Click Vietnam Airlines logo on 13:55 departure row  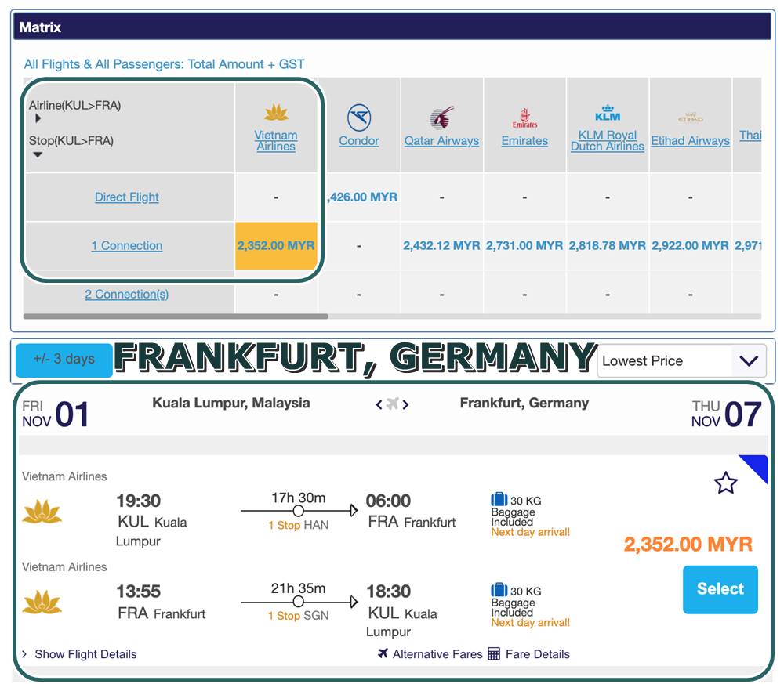click(x=42, y=602)
